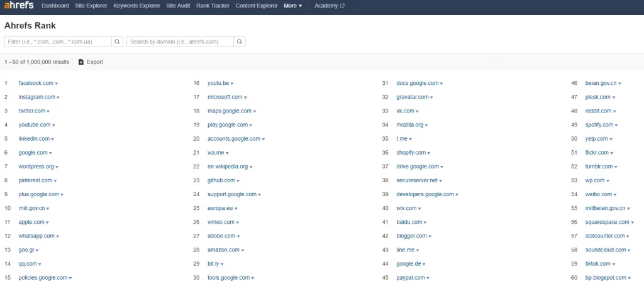Screen dimensions: 644x291
Task: Open the policies.google.com link
Action: 43,277
